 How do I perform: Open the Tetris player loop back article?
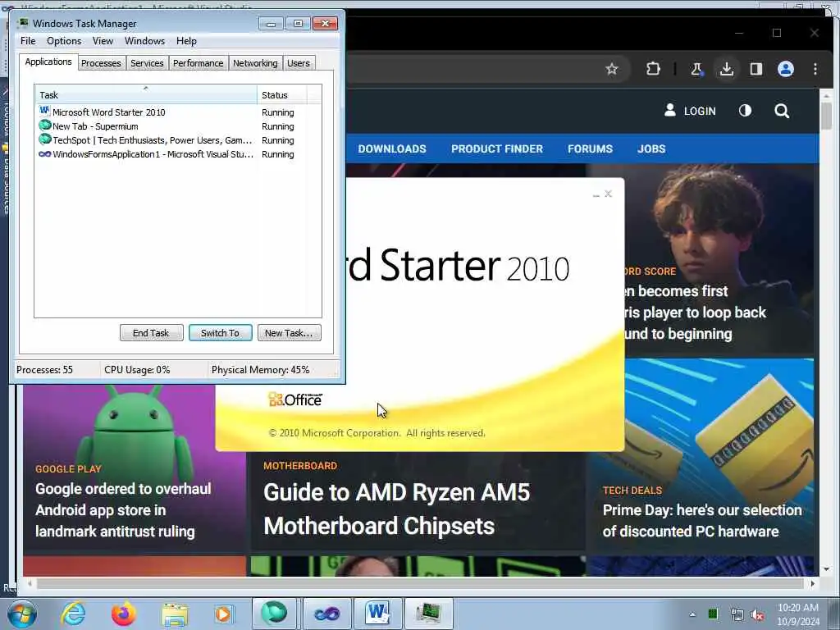coord(695,313)
